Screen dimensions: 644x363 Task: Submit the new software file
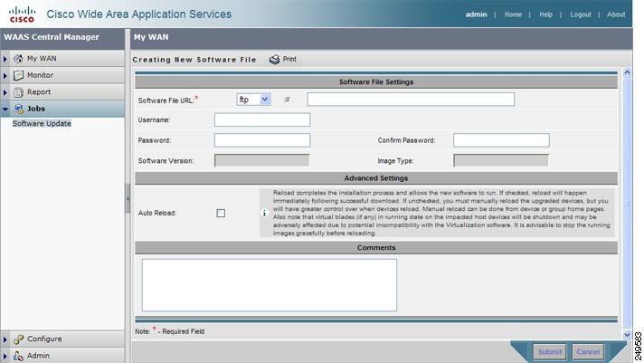(550, 352)
